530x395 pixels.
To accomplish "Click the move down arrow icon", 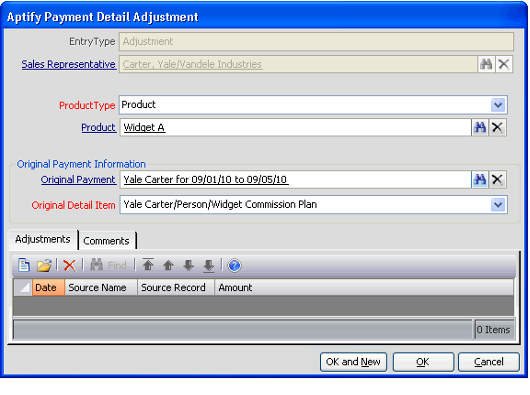I will click(189, 265).
